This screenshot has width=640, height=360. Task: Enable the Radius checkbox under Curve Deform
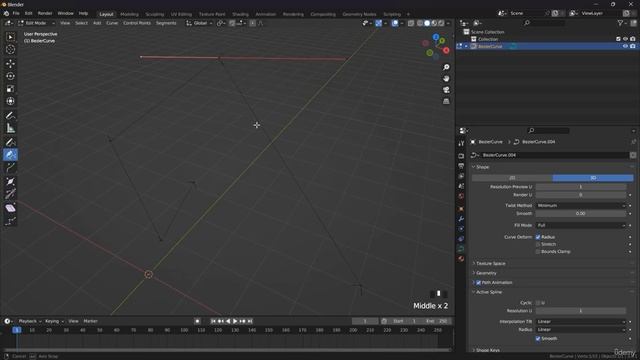pos(538,237)
